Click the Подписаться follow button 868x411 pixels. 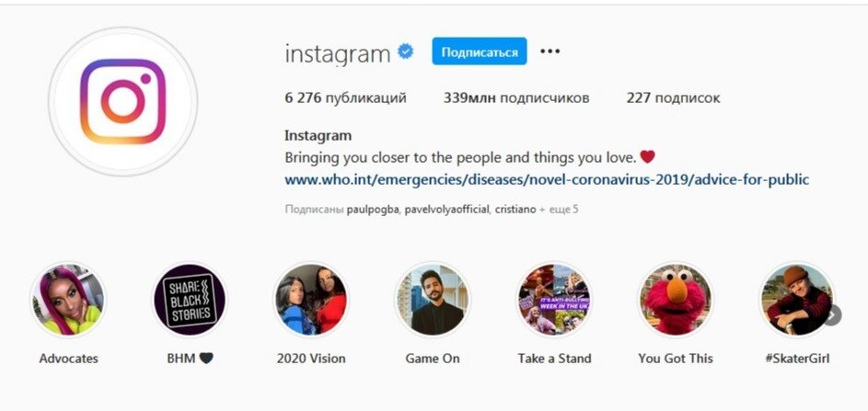click(480, 51)
